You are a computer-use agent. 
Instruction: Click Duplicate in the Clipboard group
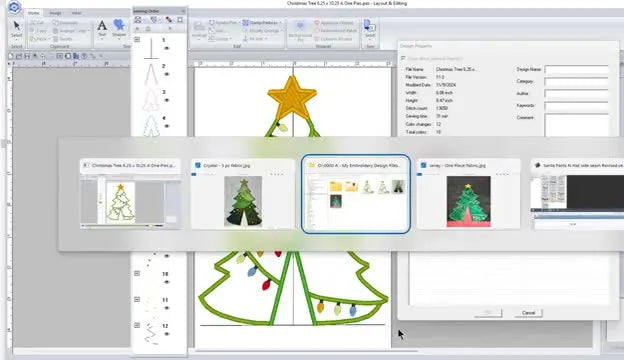click(65, 23)
